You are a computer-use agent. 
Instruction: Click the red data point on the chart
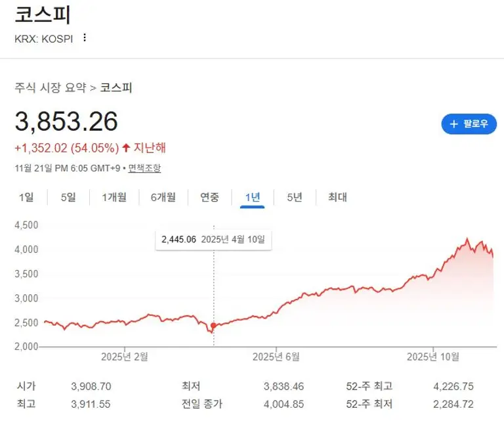pos(213,326)
